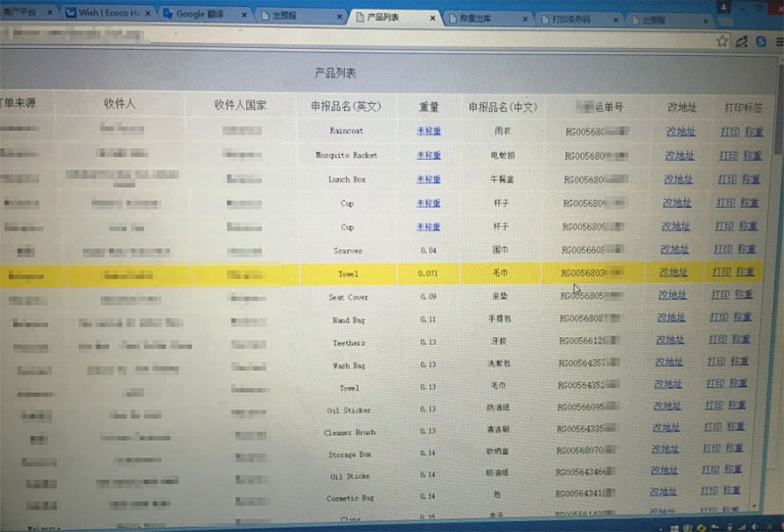Click the Mosquito Racket cell
Screen dimensions: 784x532
(x=346, y=155)
